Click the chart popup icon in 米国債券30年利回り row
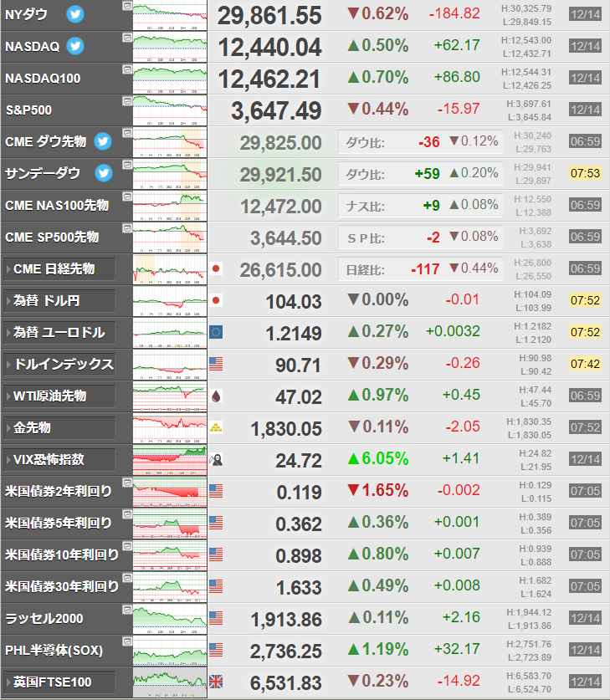Screen dimensions: 610x700 [127, 578]
